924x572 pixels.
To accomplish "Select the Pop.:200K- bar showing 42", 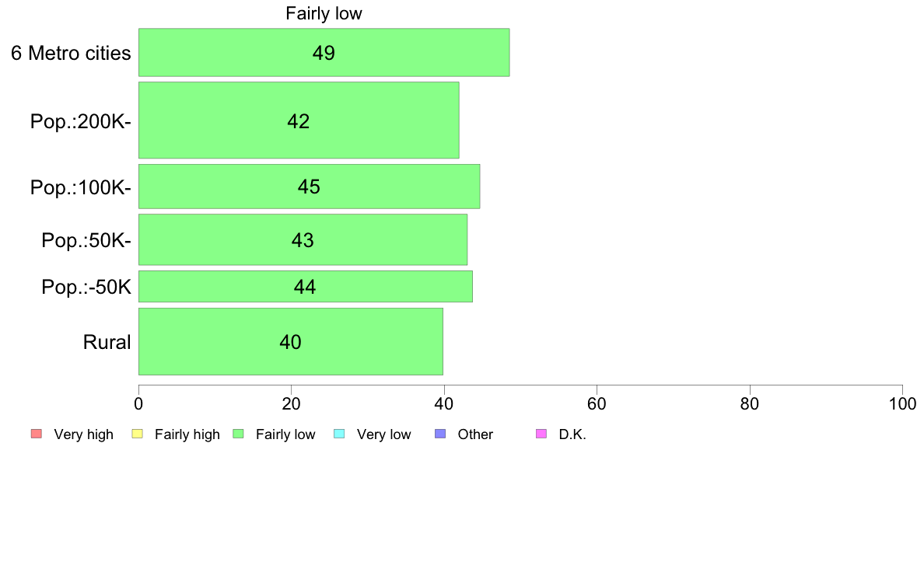I will tap(299, 120).
